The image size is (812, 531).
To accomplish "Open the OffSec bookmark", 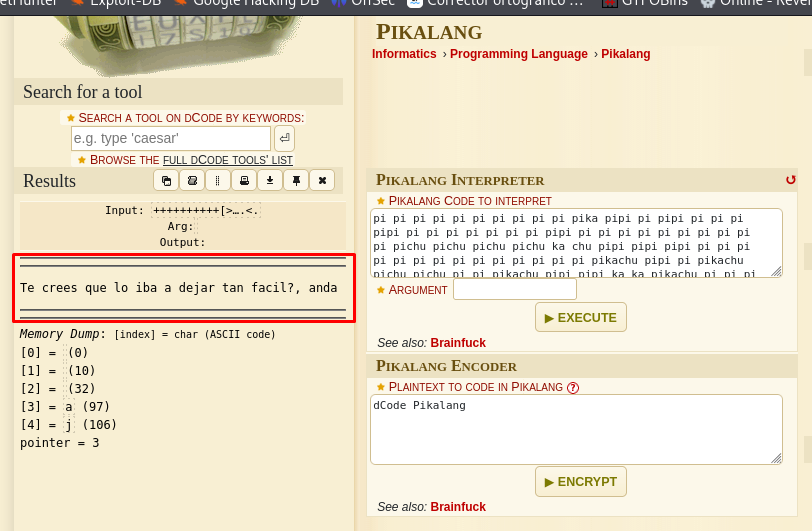I will coord(364,3).
